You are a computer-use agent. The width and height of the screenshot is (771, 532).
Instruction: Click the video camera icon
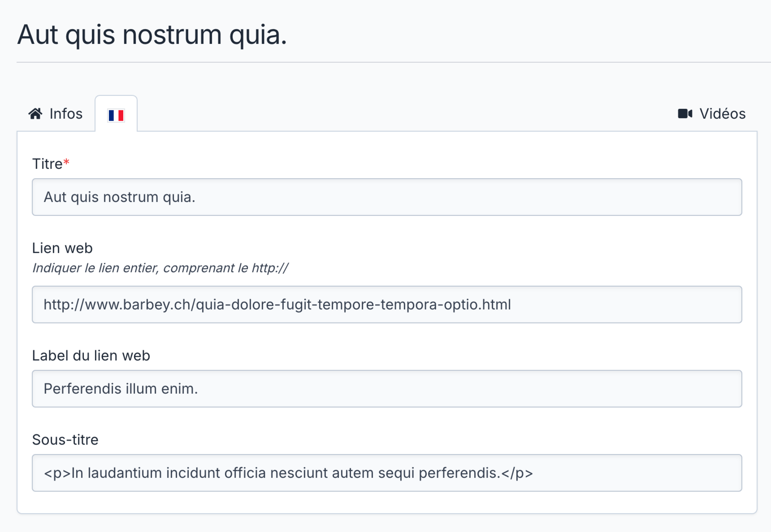point(685,114)
